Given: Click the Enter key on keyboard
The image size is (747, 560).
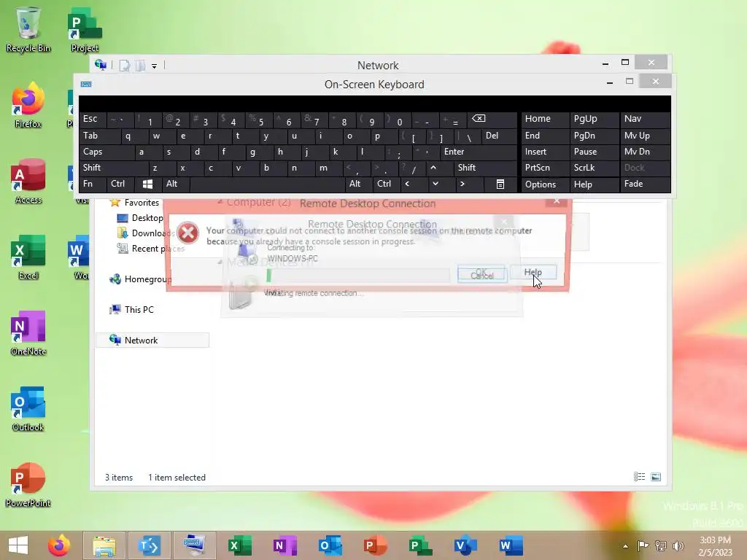Looking at the screenshot, I should (x=478, y=152).
